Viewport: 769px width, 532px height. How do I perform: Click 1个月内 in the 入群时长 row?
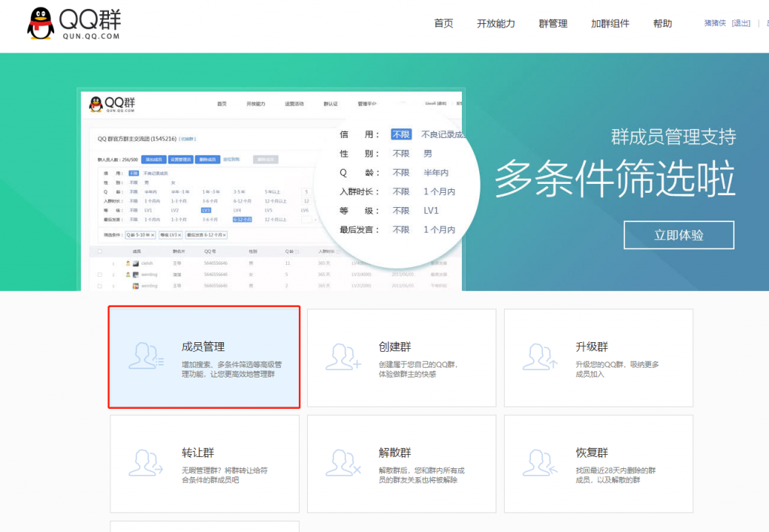coord(439,191)
